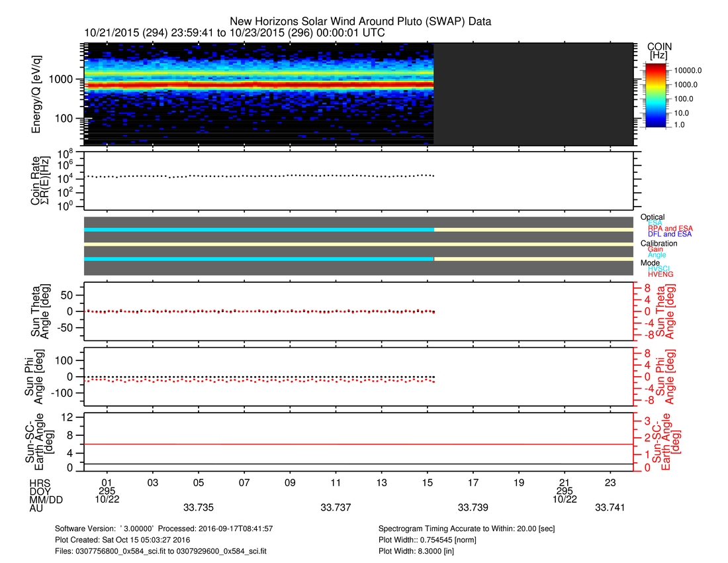This screenshot has width=728, height=563.
Task: Click the cyan 'HVSCI' mode legend label
Action: coord(660,268)
